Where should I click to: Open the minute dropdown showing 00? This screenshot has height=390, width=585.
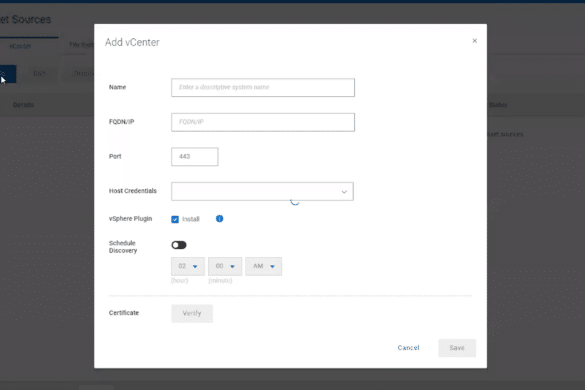(x=225, y=266)
